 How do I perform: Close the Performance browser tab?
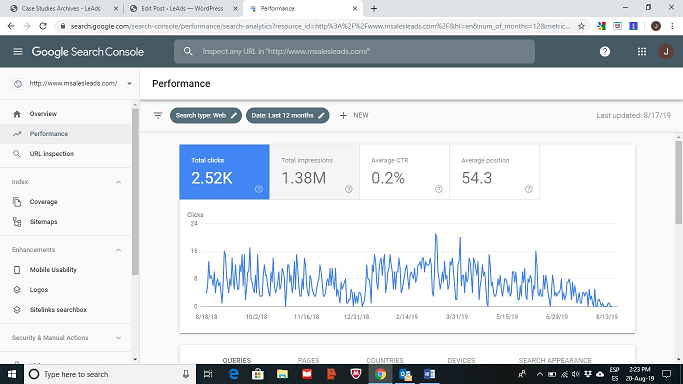[x=355, y=8]
